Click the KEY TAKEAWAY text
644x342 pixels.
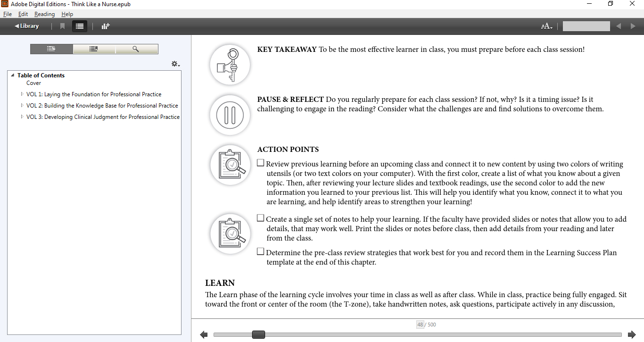point(287,50)
